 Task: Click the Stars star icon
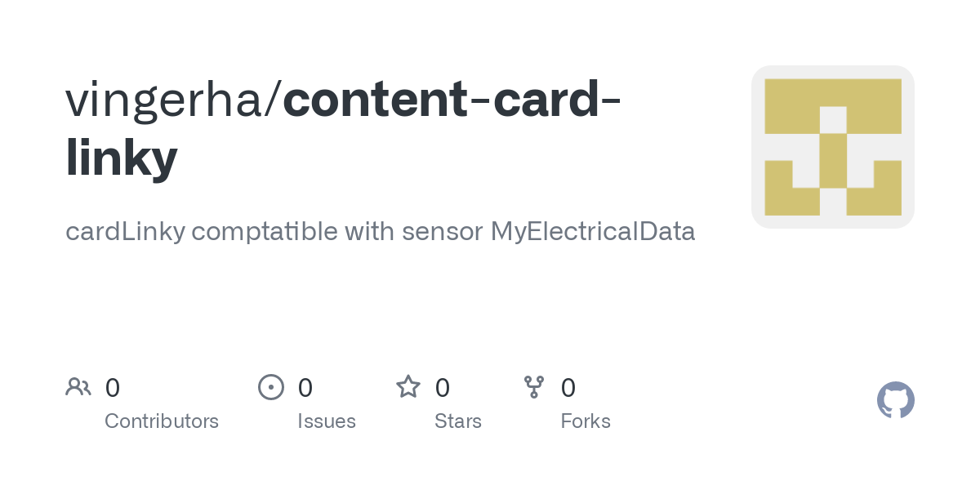point(408,387)
